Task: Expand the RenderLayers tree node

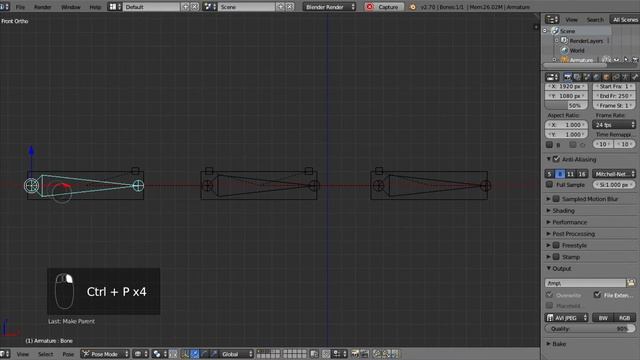Action: click(x=556, y=40)
